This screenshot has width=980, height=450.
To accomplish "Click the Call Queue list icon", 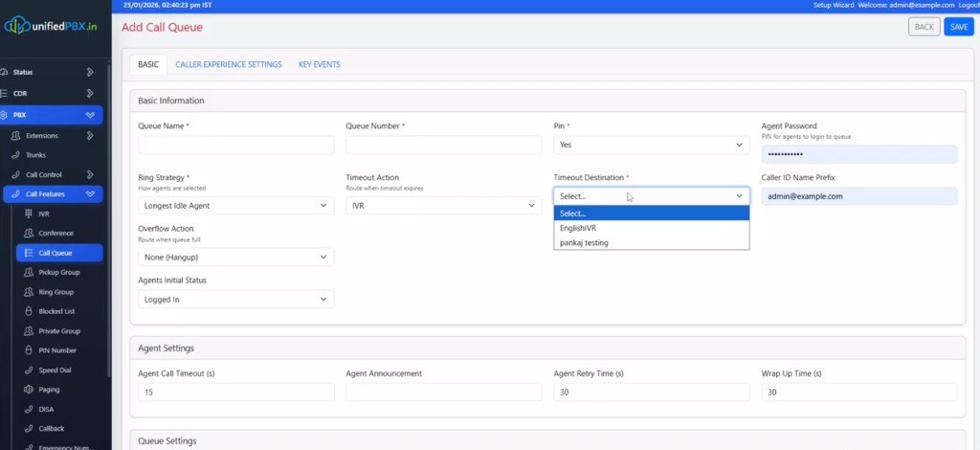I will tap(28, 253).
